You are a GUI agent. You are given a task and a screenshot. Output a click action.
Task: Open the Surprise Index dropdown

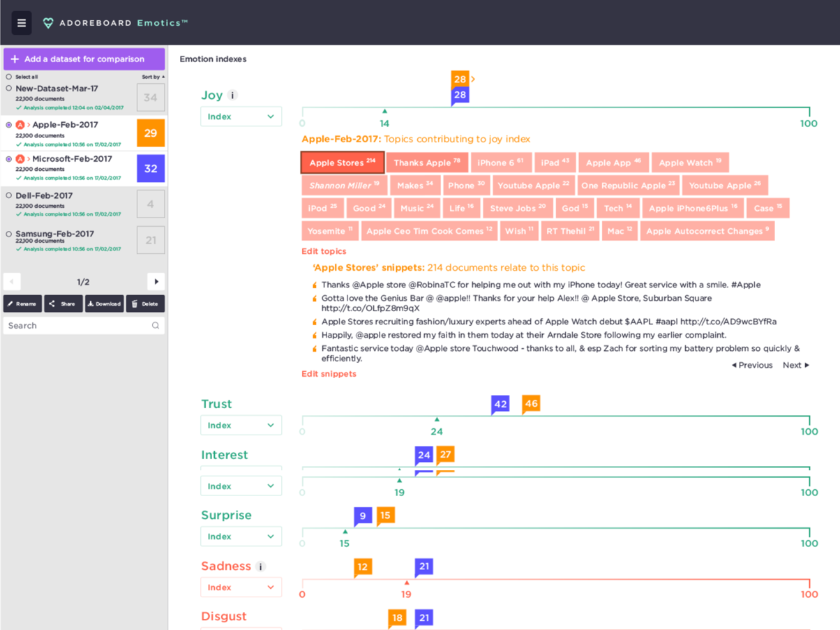pyautogui.click(x=241, y=537)
